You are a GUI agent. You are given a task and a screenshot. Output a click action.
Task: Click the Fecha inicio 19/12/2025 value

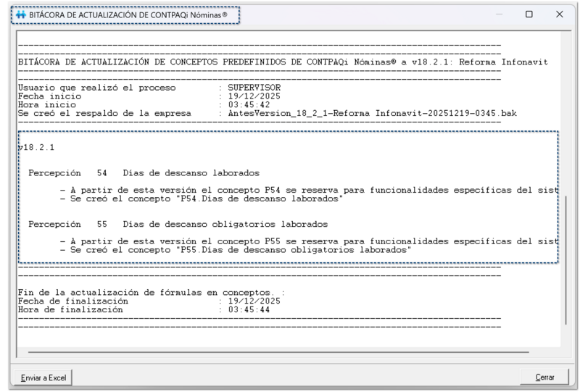(254, 96)
